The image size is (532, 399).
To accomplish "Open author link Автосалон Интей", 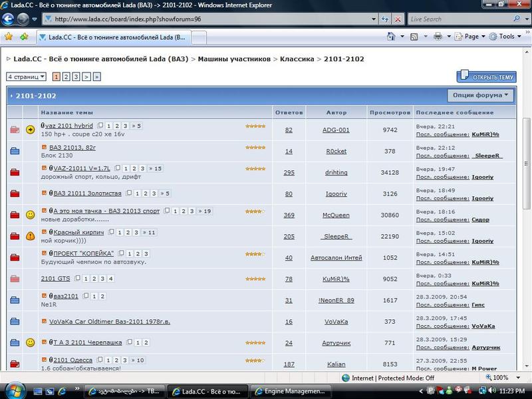I will tap(336, 257).
